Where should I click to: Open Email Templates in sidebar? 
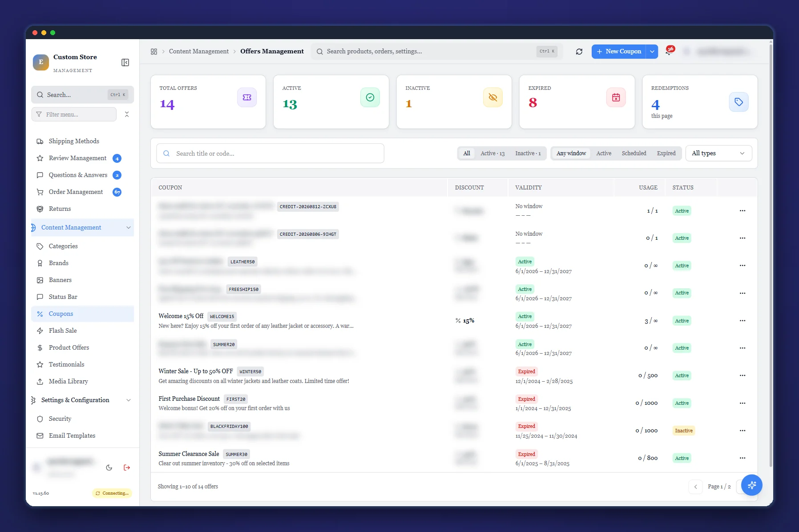pyautogui.click(x=83, y=436)
